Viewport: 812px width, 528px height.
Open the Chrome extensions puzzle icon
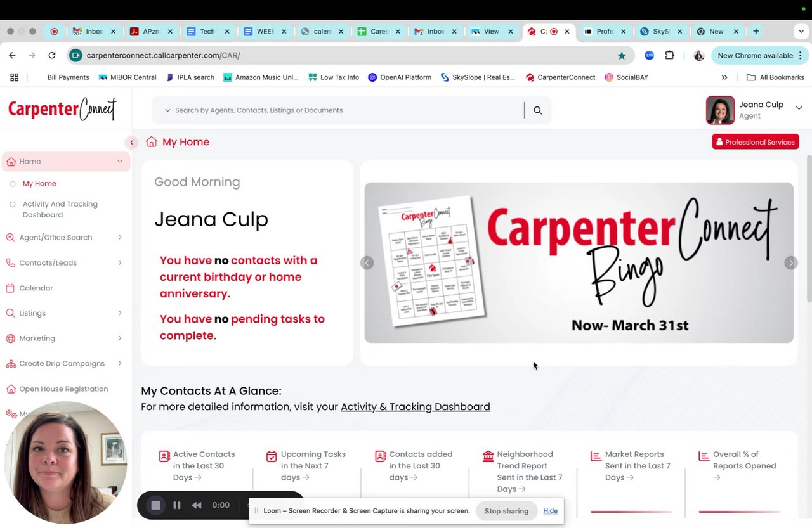tap(669, 56)
